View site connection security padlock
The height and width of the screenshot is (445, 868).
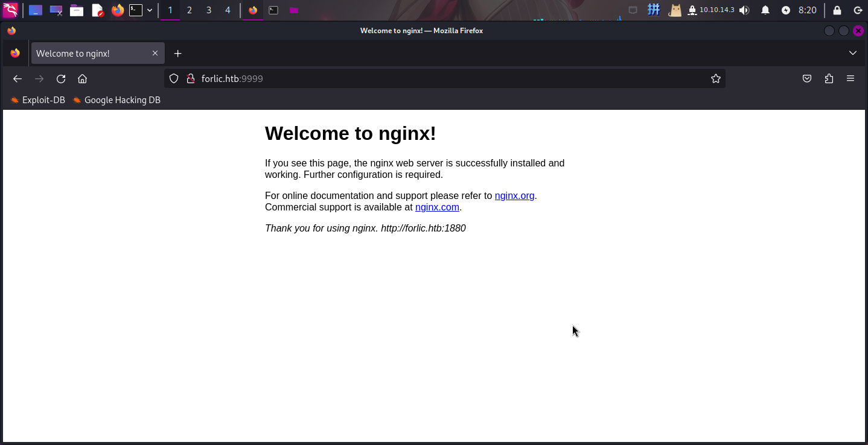pos(191,78)
